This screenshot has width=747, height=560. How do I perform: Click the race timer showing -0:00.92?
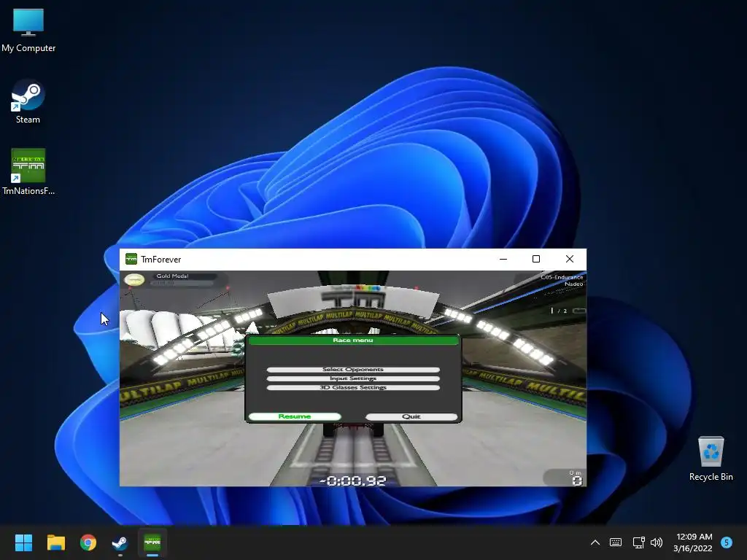[x=353, y=481]
